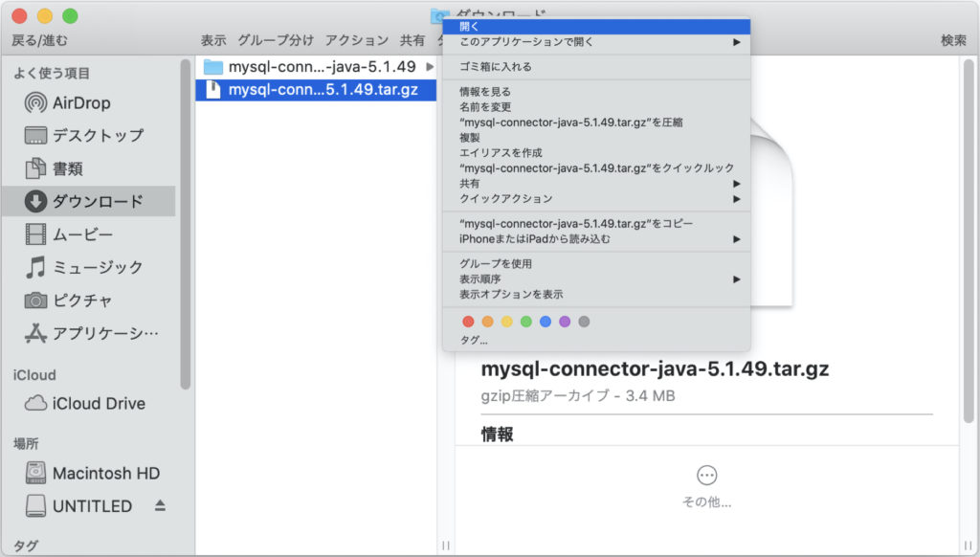The height and width of the screenshot is (557, 980).
Task: Expand the mysql-conn...-java-5.1.49 folder arrow
Action: pos(430,67)
